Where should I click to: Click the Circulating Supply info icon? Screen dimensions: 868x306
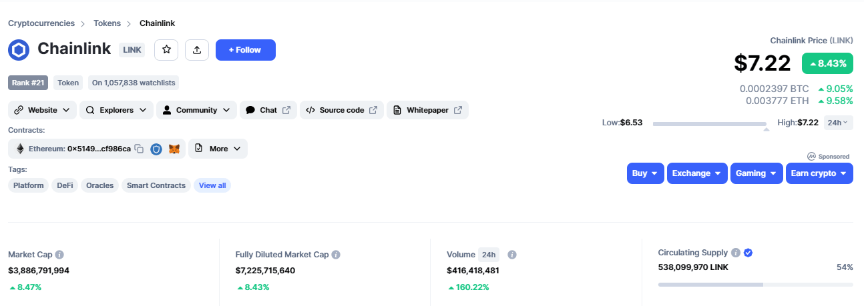coord(735,253)
